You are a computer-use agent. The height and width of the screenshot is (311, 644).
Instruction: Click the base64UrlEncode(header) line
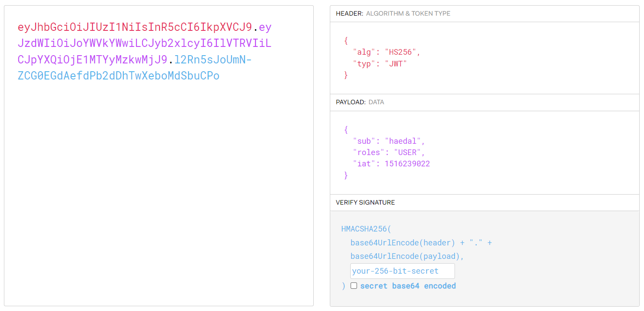(x=402, y=243)
